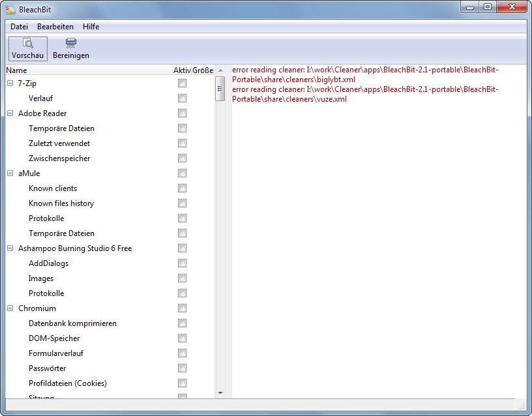532x416 pixels.
Task: Select the Vorschau magnifier icon
Action: (x=27, y=44)
